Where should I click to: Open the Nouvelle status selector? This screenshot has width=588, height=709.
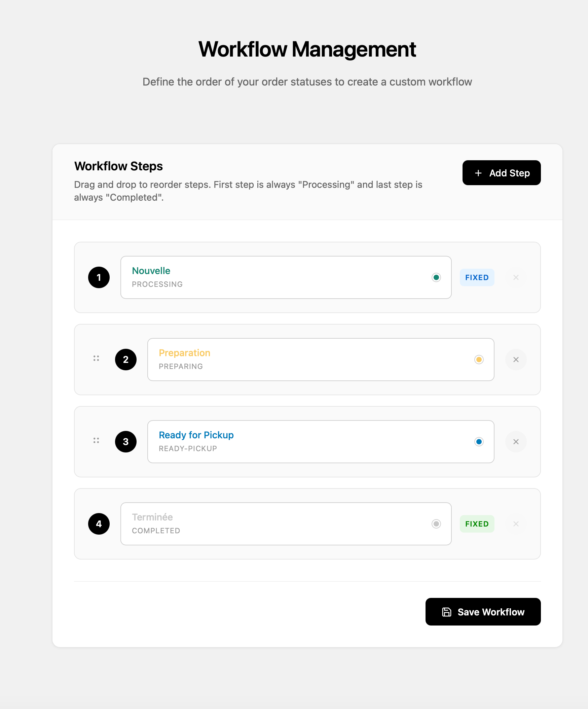(x=270, y=277)
